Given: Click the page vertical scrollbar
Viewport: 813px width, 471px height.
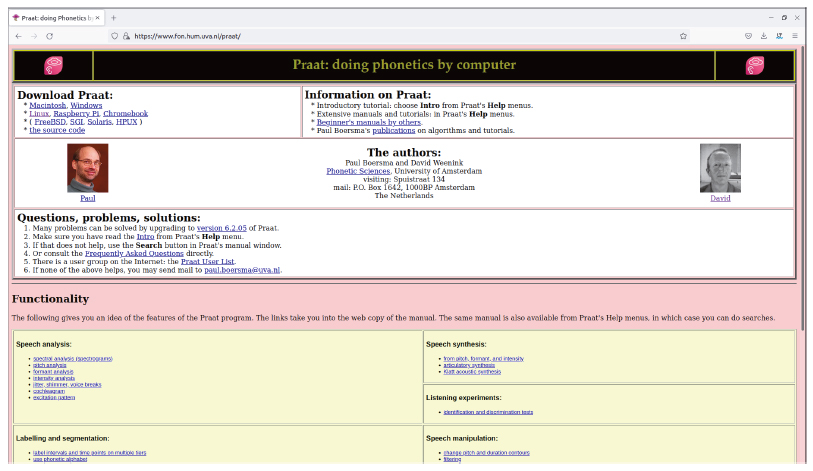Looking at the screenshot, I should 807,200.
